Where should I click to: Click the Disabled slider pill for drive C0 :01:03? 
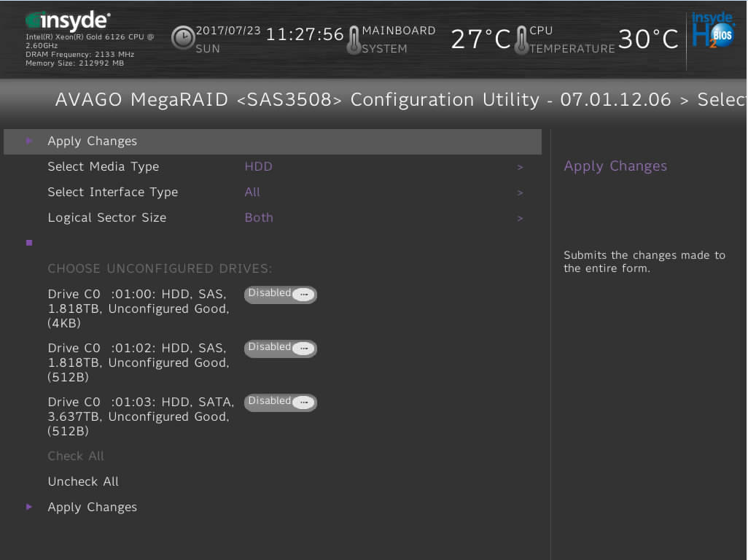pos(280,402)
